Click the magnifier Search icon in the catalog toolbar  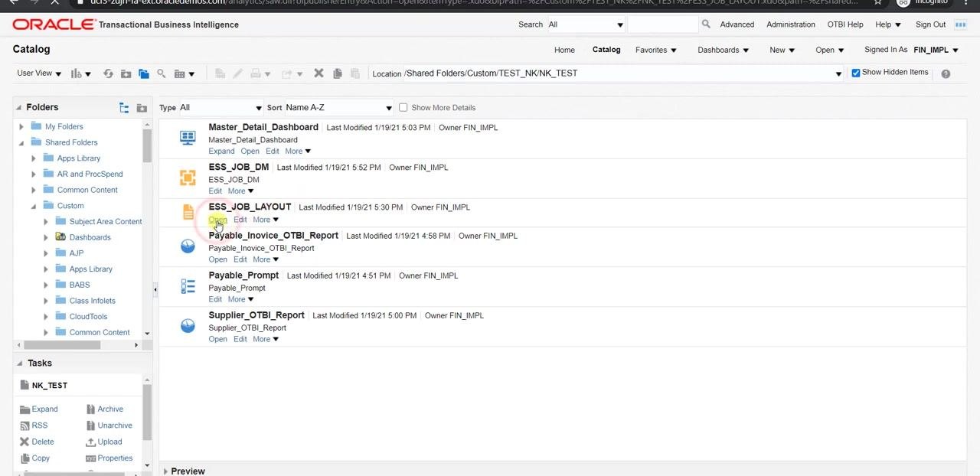[x=162, y=73]
